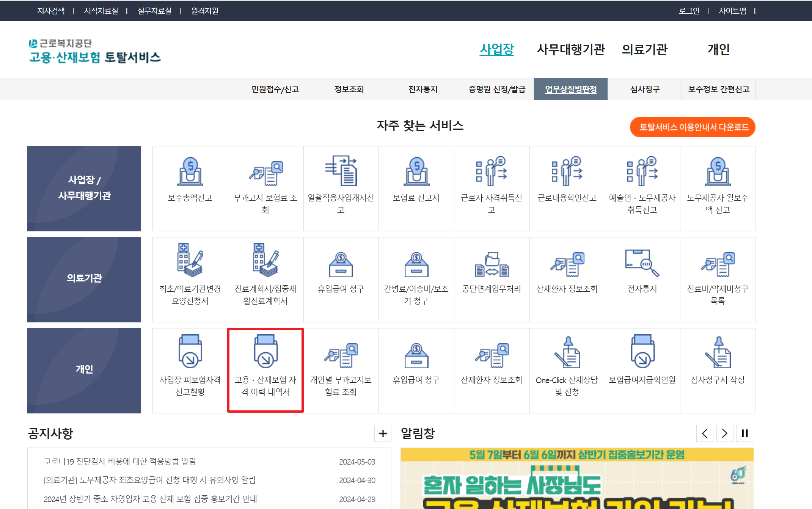Image resolution: width=812 pixels, height=509 pixels.
Task: Open 심사청구서 작성 icon
Action: (717, 352)
